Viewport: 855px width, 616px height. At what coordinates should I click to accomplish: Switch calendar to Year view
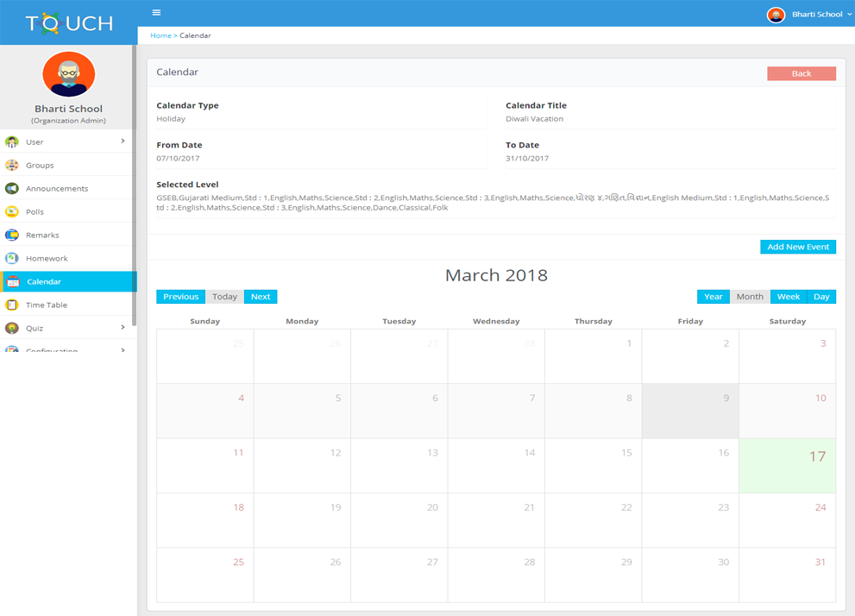coord(713,297)
